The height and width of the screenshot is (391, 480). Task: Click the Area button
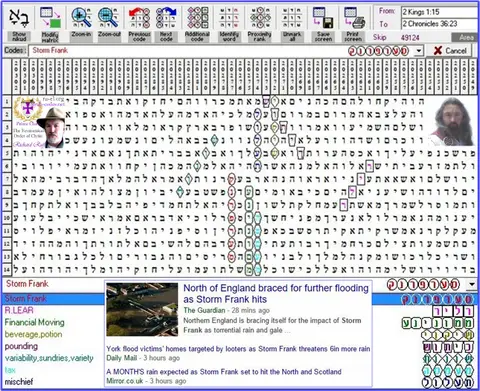click(466, 37)
